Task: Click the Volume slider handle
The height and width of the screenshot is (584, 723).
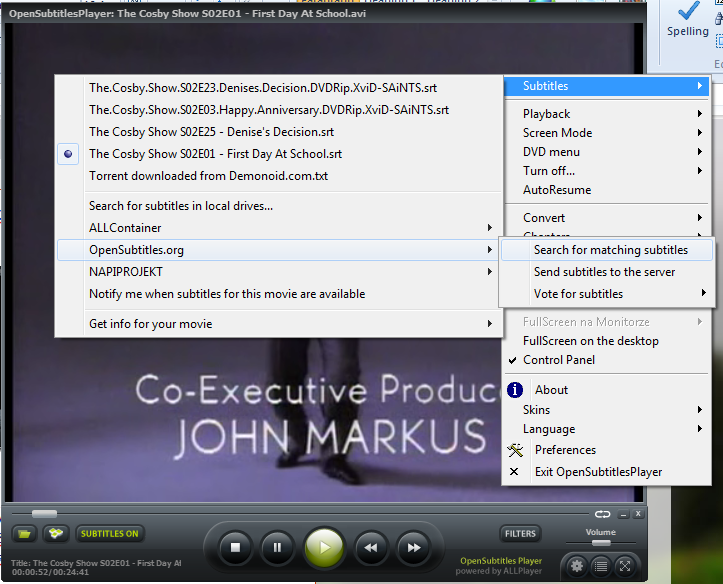Action: point(601,543)
